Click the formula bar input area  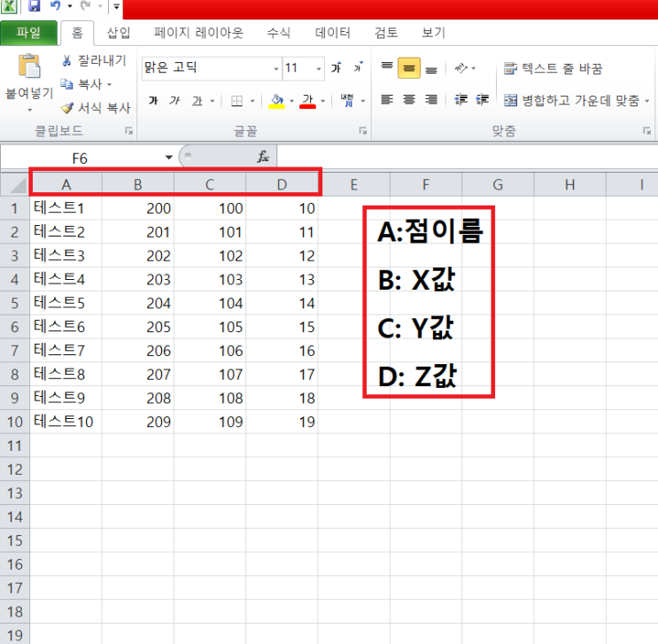(467, 157)
